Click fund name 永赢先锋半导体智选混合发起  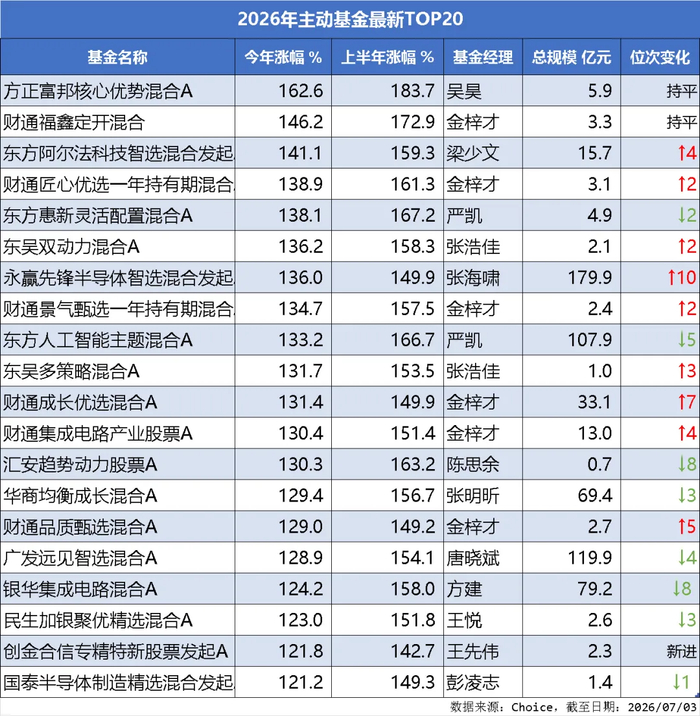coord(119,278)
